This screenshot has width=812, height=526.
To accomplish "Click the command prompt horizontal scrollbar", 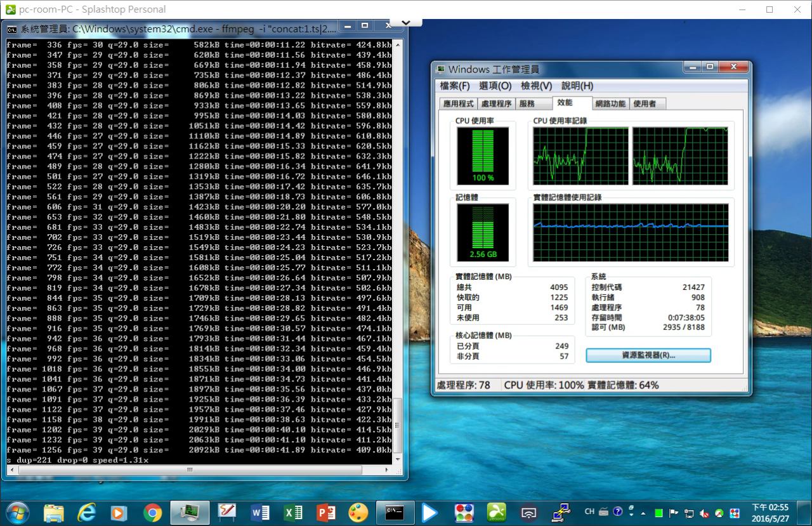I will pyautogui.click(x=190, y=470).
